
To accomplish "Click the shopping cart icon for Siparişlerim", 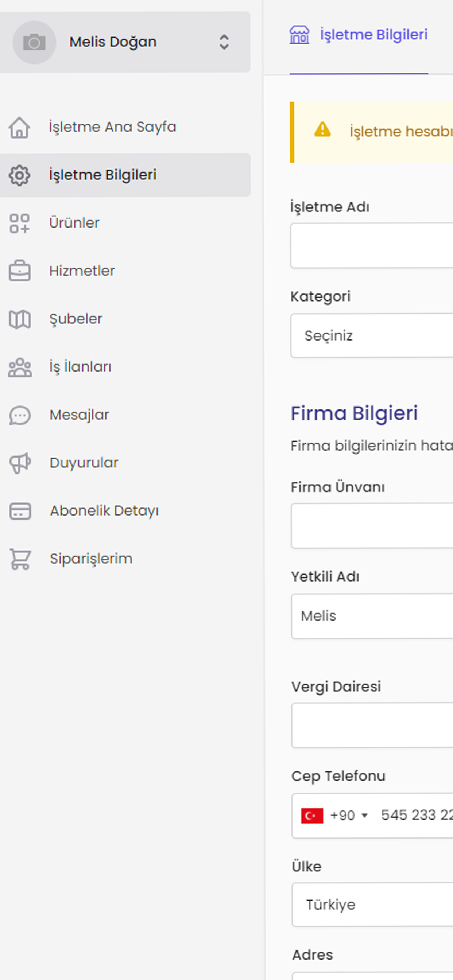I will coord(20,559).
